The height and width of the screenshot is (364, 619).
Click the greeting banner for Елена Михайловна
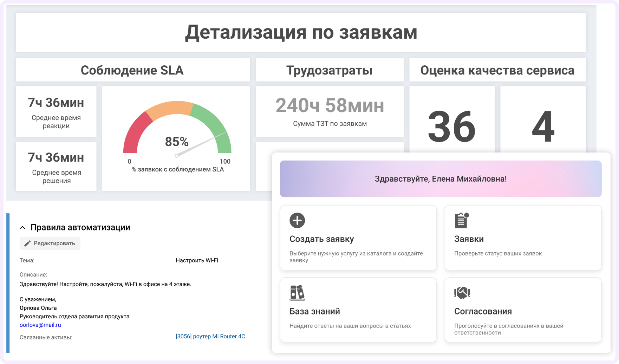440,178
